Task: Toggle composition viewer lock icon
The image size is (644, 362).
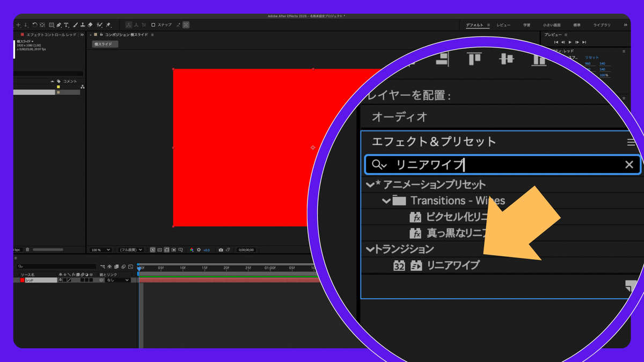Action: click(101, 34)
